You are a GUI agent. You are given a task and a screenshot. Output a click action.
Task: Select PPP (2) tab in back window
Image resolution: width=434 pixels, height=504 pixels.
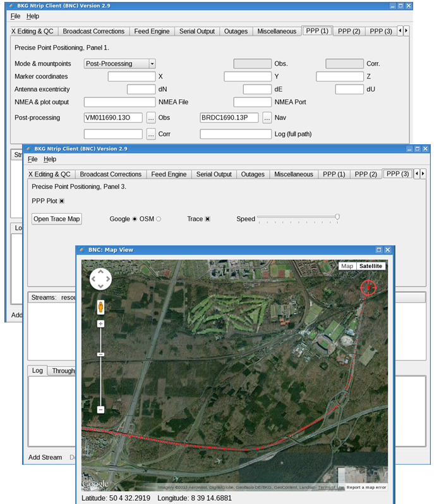tap(349, 31)
